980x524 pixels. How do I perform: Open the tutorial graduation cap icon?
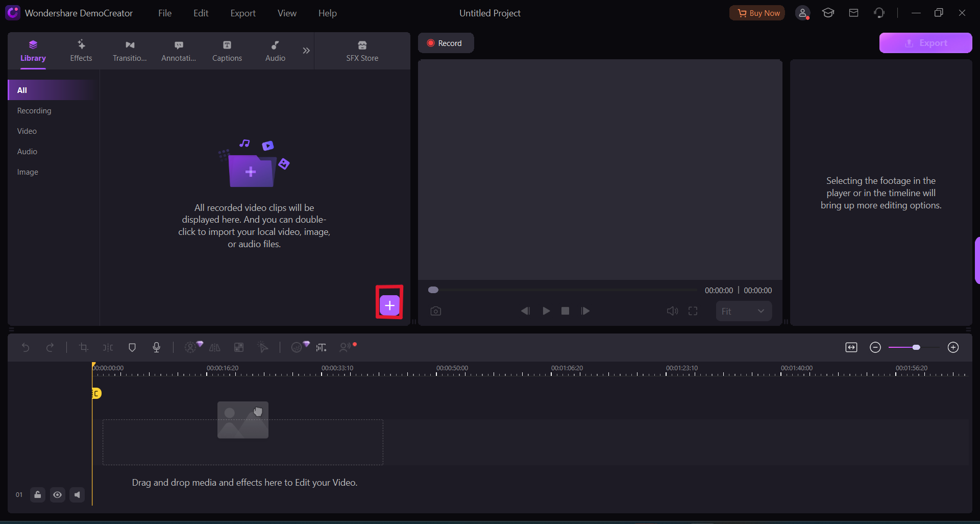tap(828, 13)
